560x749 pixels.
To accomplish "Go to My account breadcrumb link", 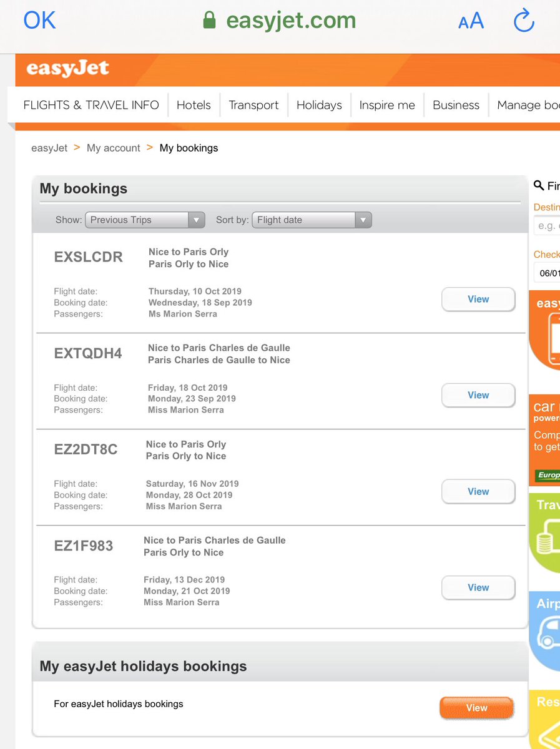I will 114,148.
